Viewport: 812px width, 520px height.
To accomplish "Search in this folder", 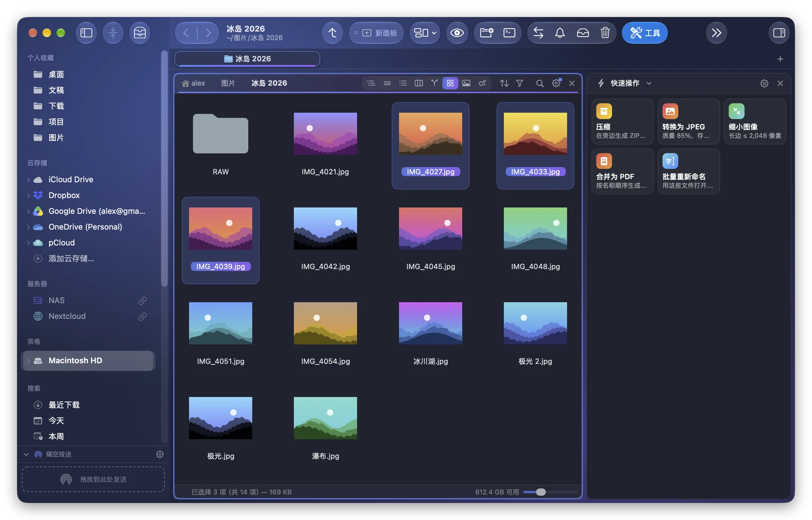I will [x=540, y=83].
